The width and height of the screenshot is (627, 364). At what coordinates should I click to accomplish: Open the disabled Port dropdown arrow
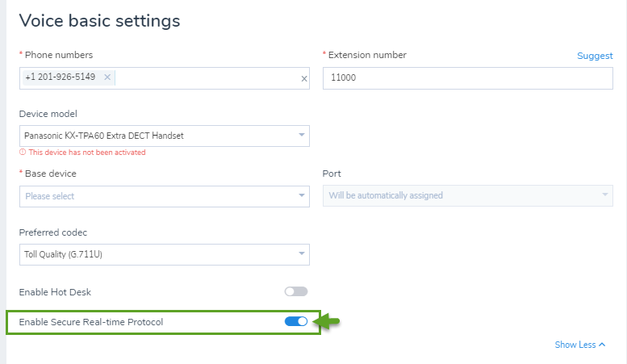pos(604,195)
